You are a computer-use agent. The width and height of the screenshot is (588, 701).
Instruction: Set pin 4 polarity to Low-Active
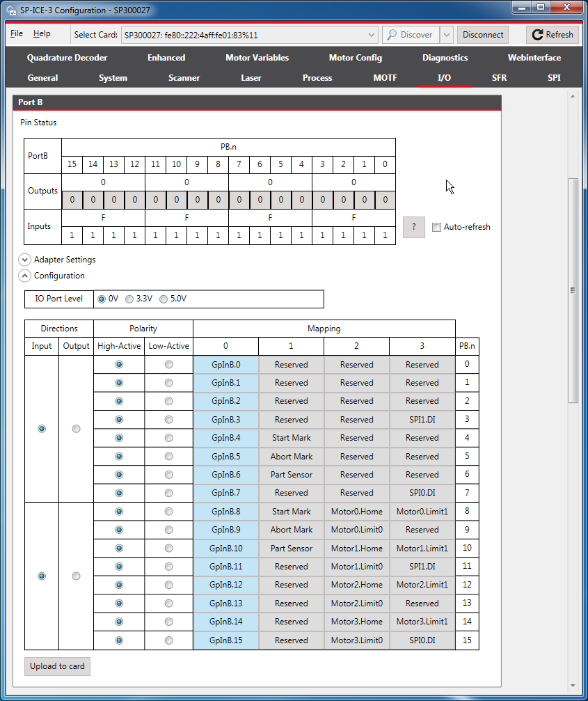[x=168, y=438]
